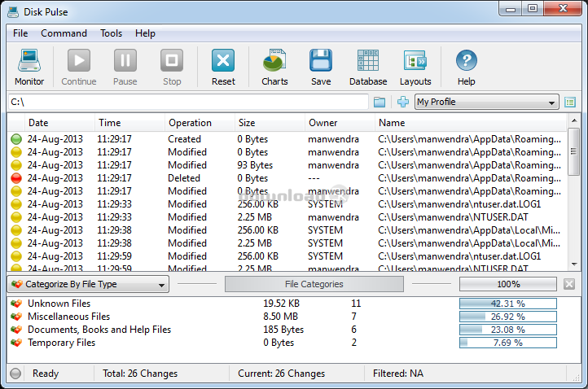Sort by the Time column header
Screen dimensions: 588x389
(129, 123)
